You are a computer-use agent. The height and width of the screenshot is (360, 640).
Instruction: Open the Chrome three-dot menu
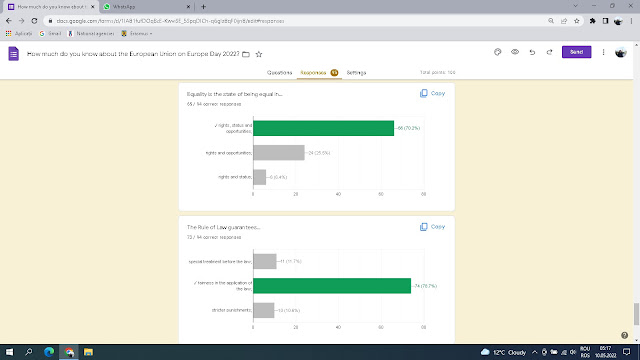[631, 21]
